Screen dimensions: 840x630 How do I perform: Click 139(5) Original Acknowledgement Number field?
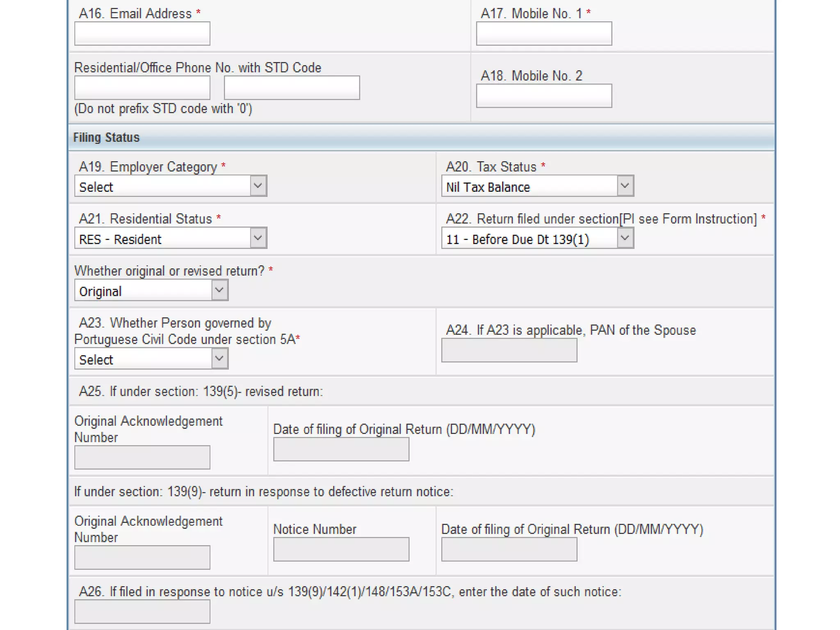pos(142,457)
